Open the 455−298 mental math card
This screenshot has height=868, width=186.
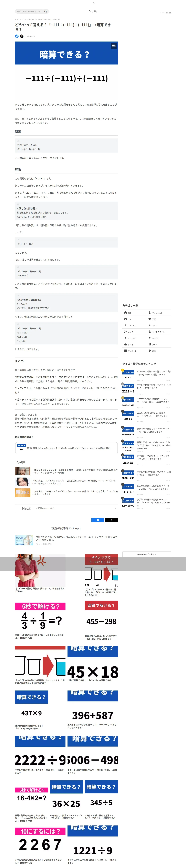[x=101, y=620]
